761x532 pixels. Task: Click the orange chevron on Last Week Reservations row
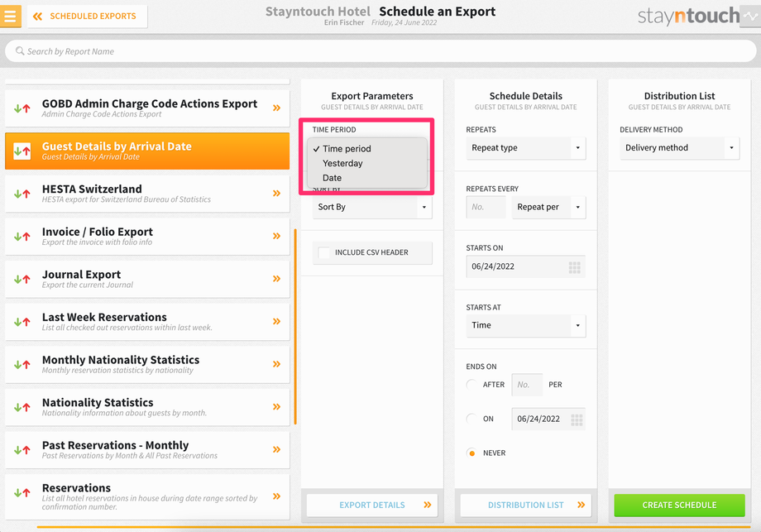click(276, 321)
